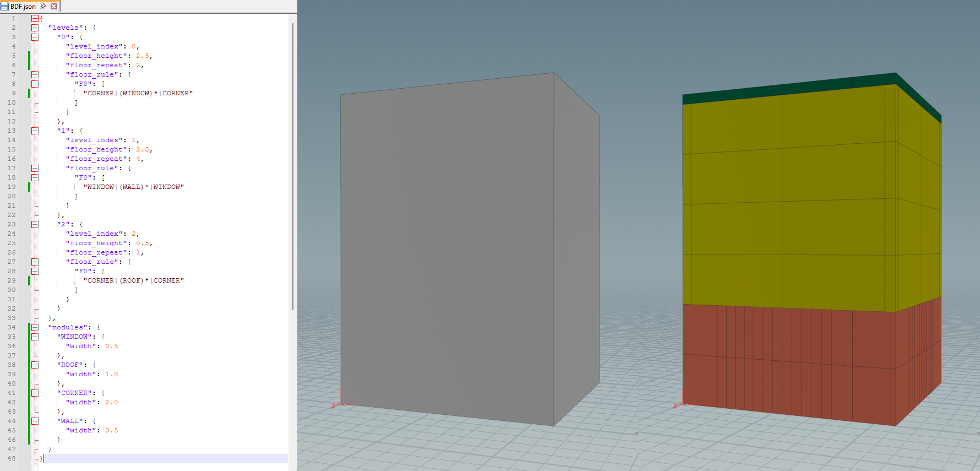Collapse the level "0" block fold marker
The height and width of the screenshot is (471, 980).
[35, 37]
